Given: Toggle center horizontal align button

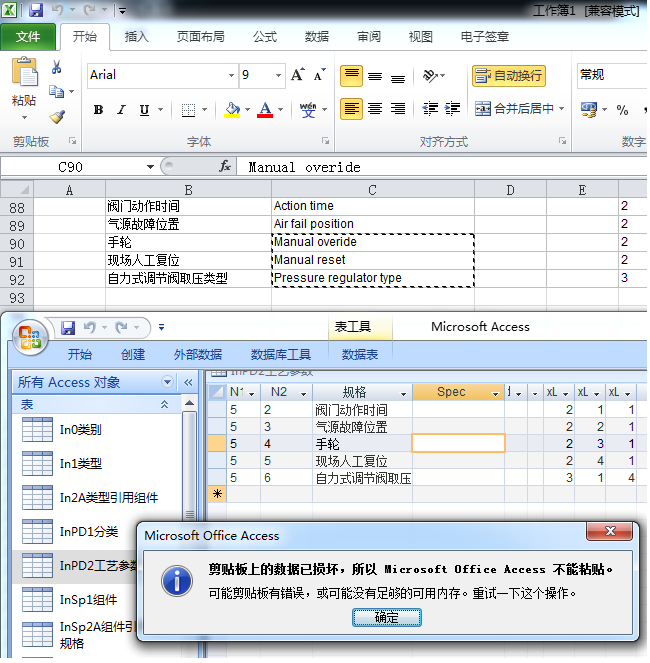Looking at the screenshot, I should pyautogui.click(x=375, y=109).
